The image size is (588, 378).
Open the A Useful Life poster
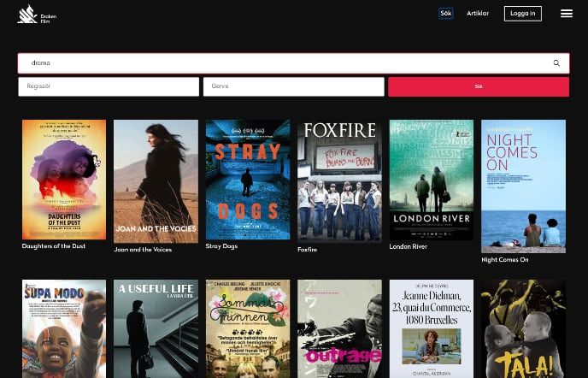156,329
